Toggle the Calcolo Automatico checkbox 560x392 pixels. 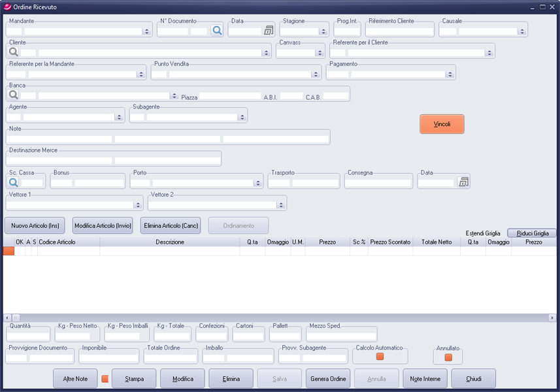380,357
